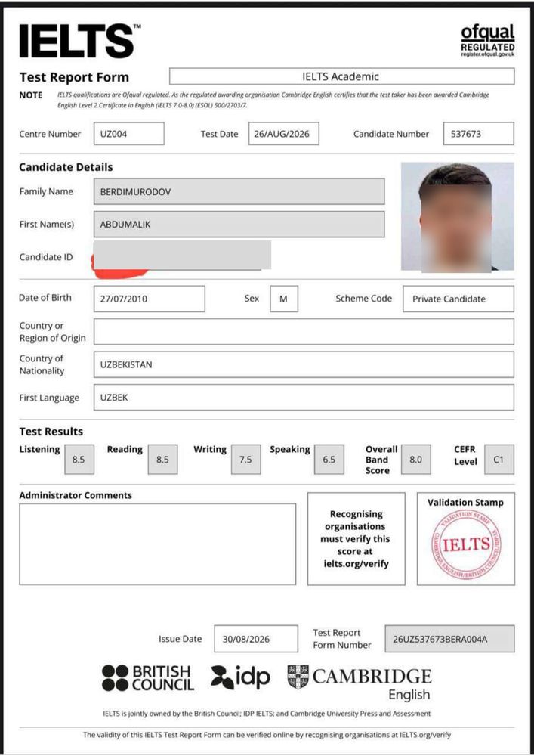Image resolution: width=534 pixels, height=756 pixels.
Task: Click the NOTE text about Ofqual regulation
Action: click(273, 100)
